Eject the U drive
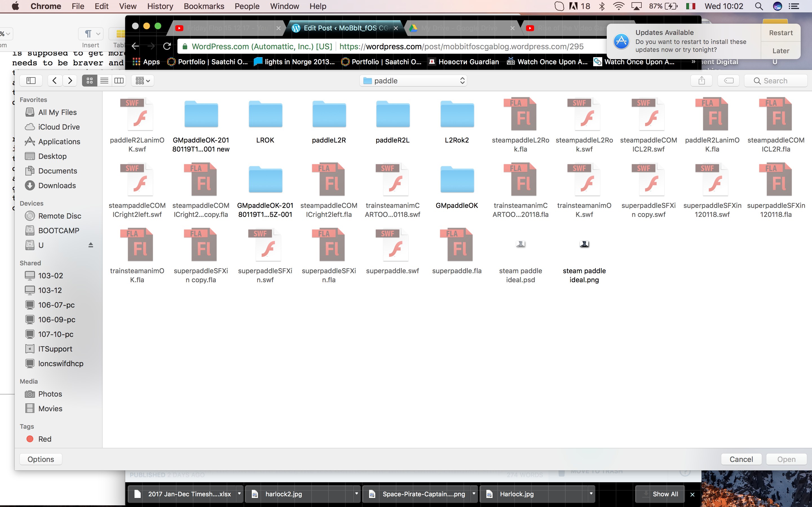Screen dimensions: 812x507 [91, 245]
